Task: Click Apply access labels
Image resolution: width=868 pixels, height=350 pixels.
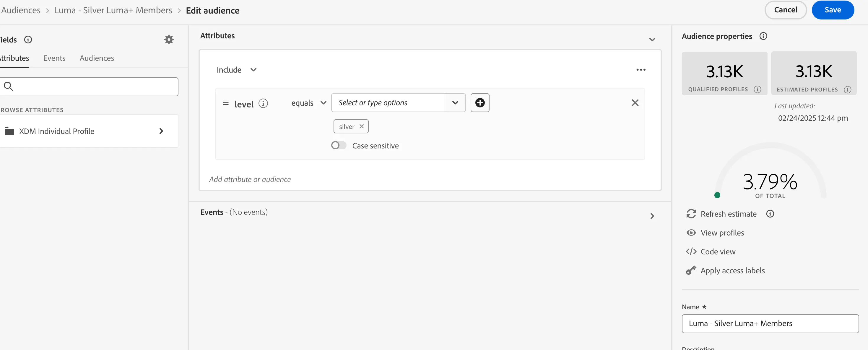Action: pos(733,270)
